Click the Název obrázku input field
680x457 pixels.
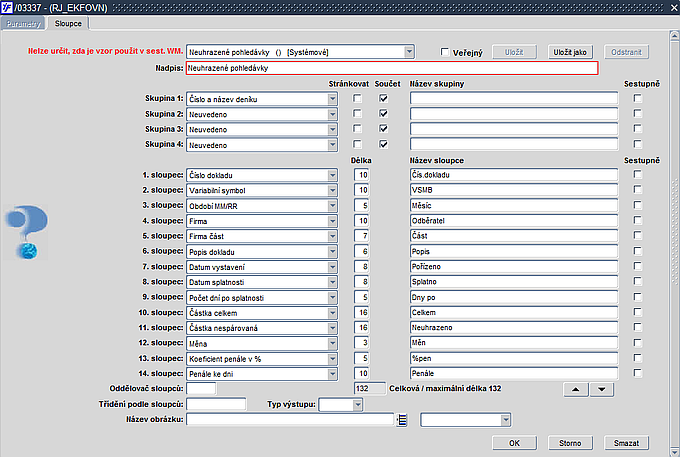click(x=290, y=419)
